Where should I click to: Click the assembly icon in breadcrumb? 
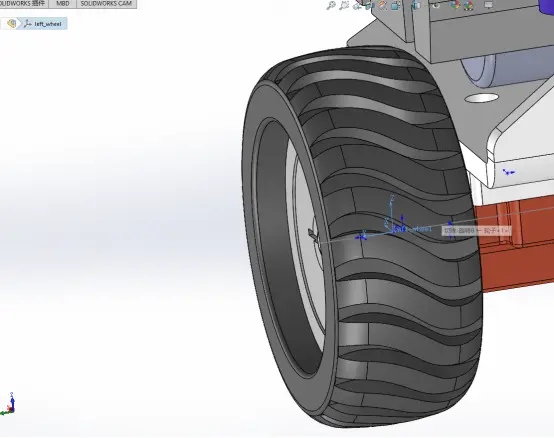coord(12,24)
